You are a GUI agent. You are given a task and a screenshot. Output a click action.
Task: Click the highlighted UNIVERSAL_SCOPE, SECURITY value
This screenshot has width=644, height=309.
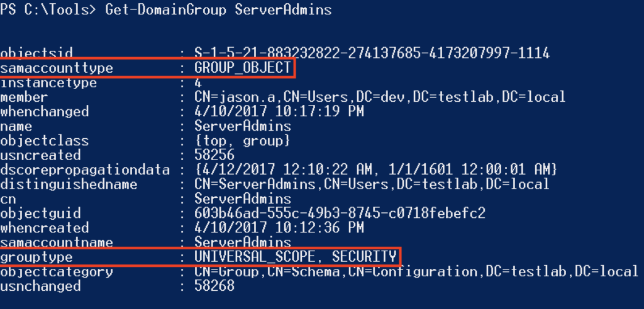pyautogui.click(x=296, y=257)
